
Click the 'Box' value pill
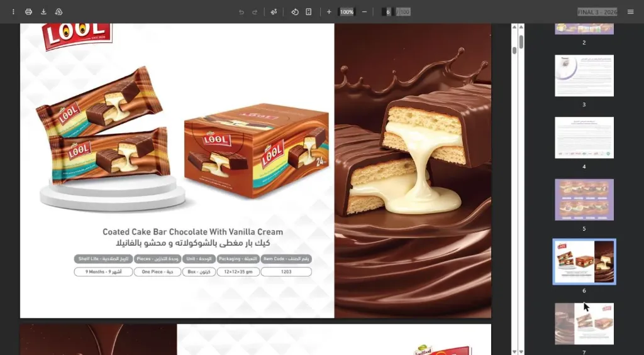(x=199, y=271)
